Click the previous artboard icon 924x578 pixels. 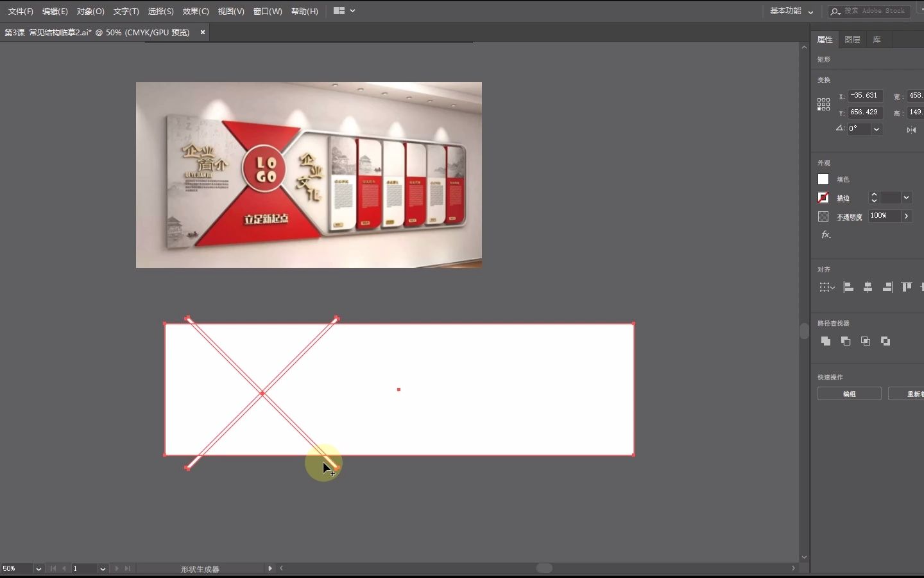[64, 568]
